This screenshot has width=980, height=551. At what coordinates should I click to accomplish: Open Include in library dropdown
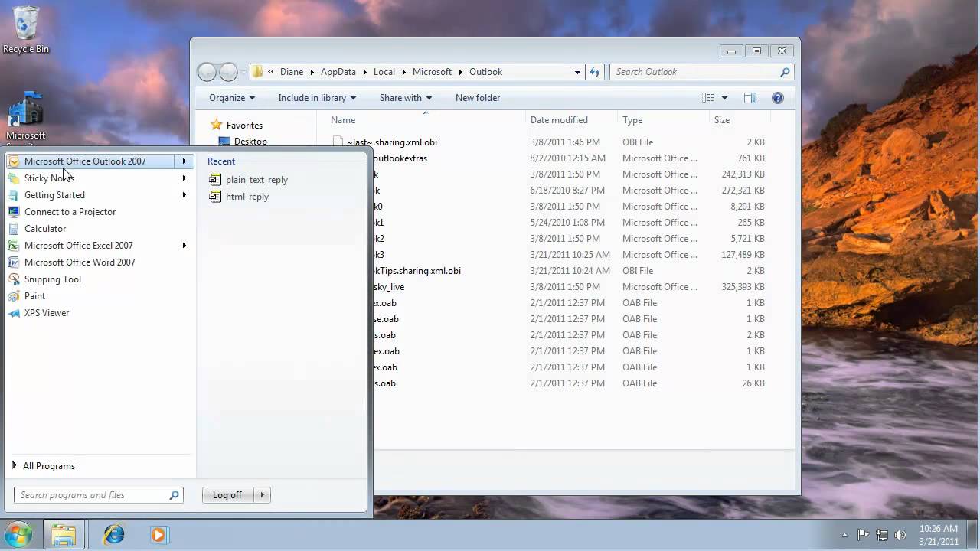(317, 98)
